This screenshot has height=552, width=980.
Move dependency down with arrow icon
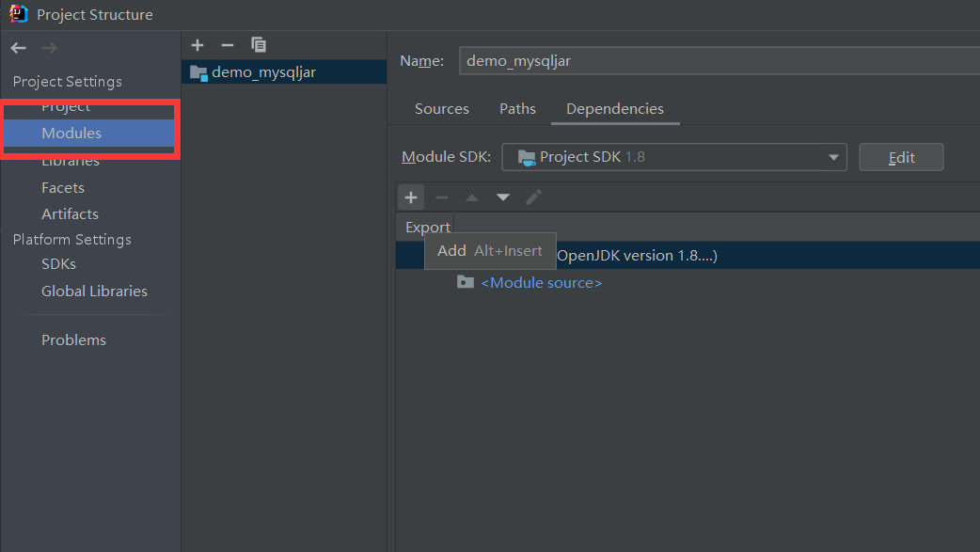click(x=502, y=197)
